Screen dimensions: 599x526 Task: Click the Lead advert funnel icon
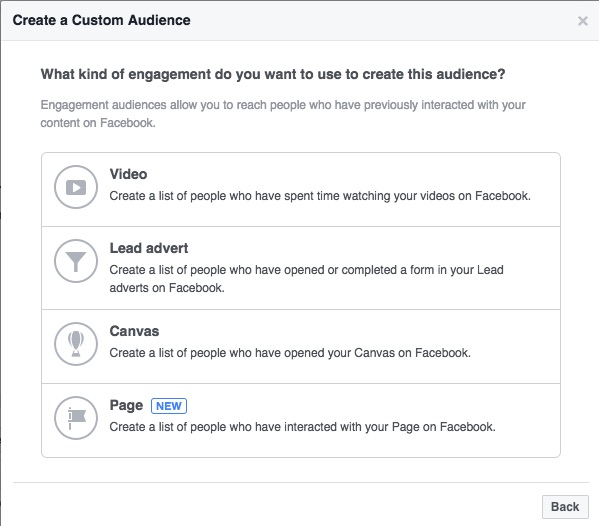click(76, 261)
